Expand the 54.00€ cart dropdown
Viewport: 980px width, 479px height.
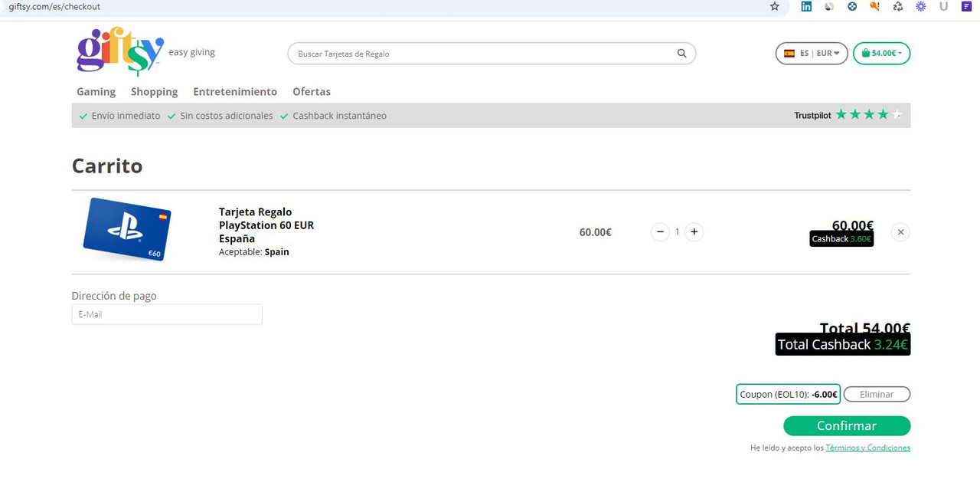coord(881,54)
